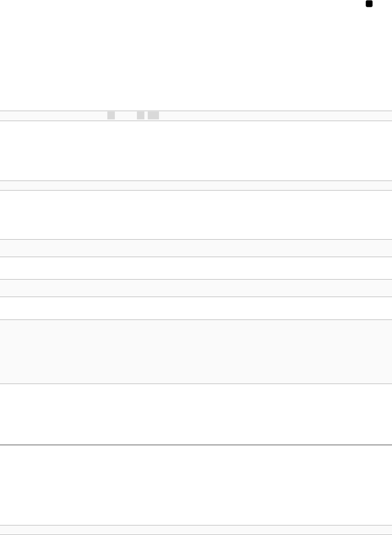The height and width of the screenshot is (535, 392).
Task: Select the second thin gray header bar
Action: (196, 186)
